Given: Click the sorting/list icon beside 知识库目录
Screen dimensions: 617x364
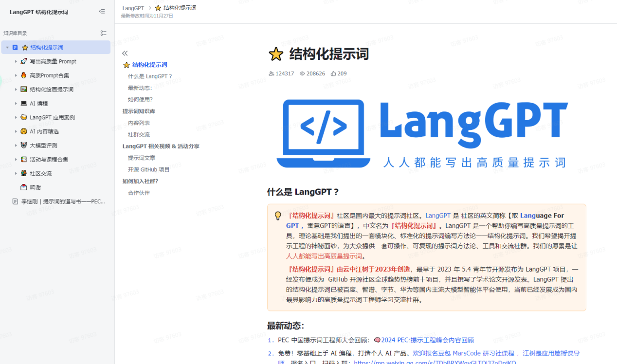Looking at the screenshot, I should (x=103, y=33).
